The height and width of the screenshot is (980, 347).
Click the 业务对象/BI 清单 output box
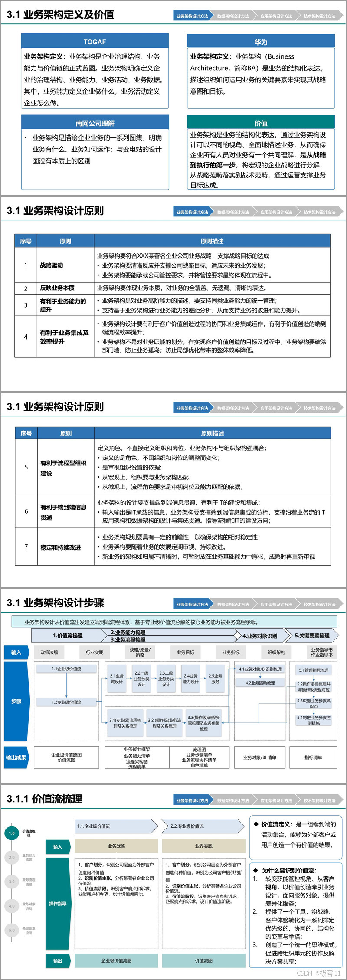tap(260, 757)
